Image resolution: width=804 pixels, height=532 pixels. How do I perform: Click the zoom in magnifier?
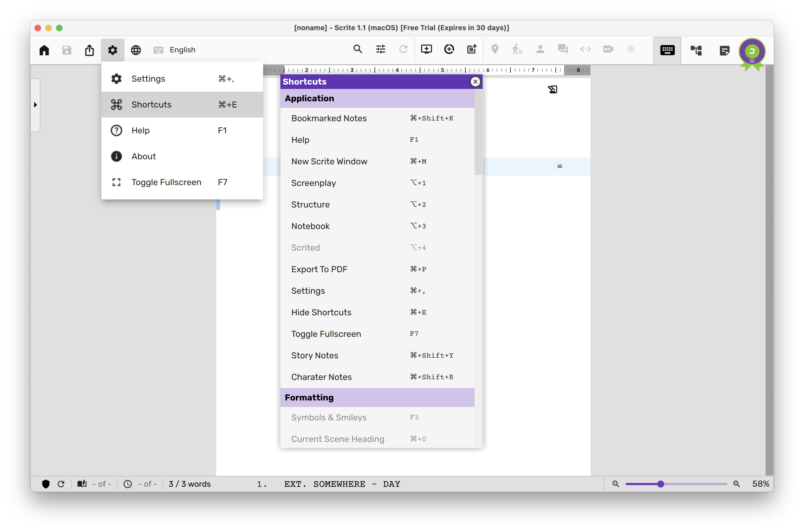[x=736, y=484]
